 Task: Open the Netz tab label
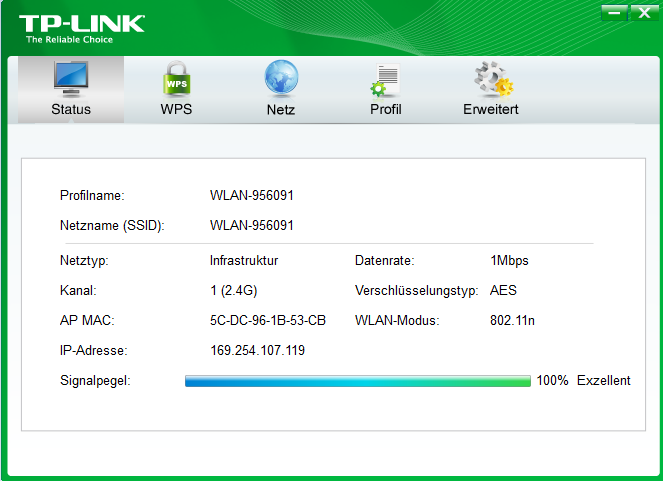281,110
